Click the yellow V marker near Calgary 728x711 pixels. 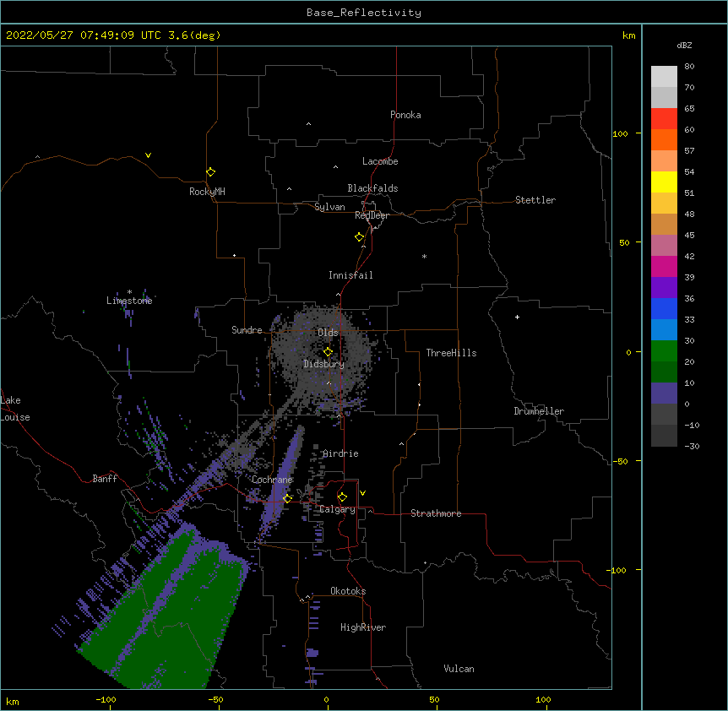pos(362,493)
